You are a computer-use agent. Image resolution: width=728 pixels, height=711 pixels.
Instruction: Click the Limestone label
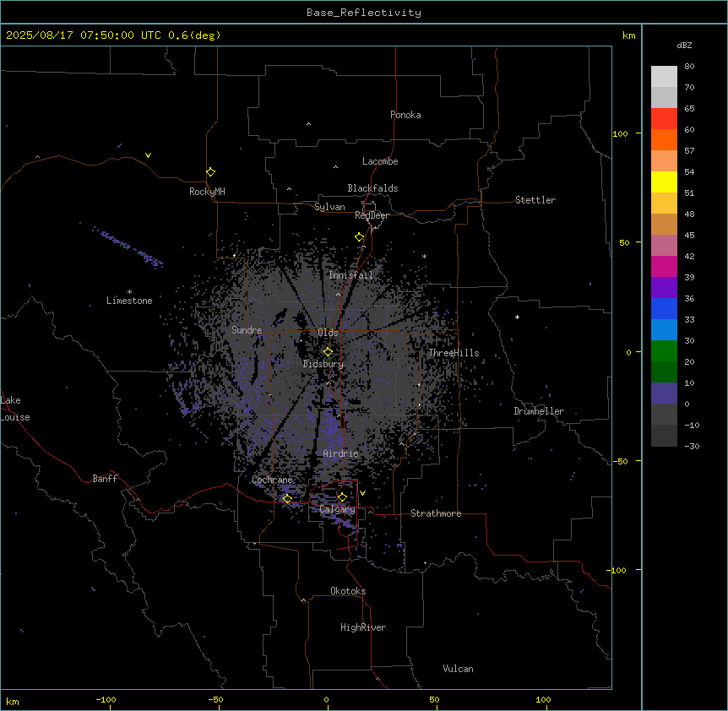129,301
